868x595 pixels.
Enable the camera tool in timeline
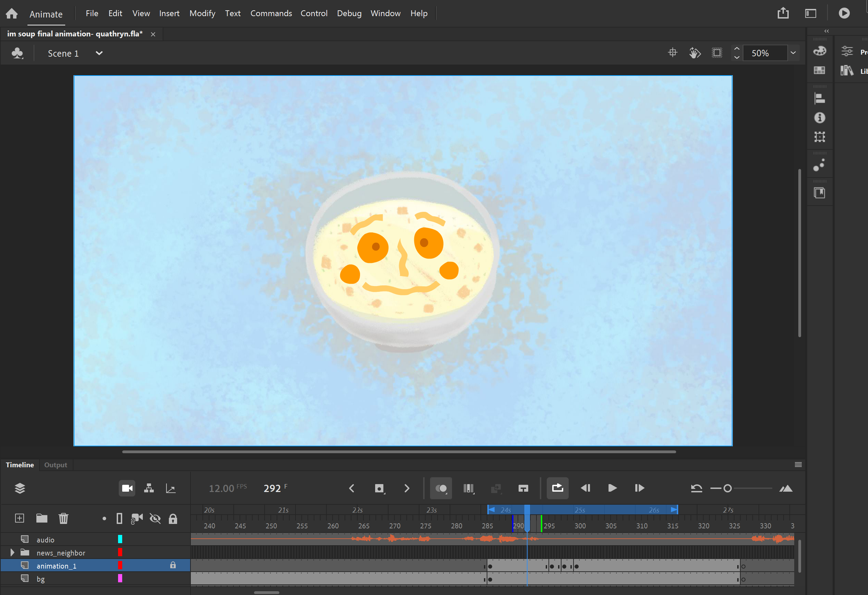[x=127, y=488]
